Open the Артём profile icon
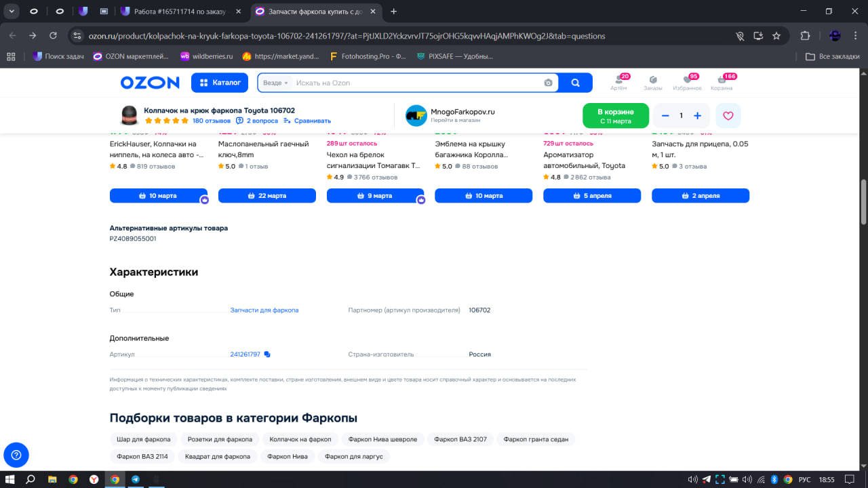868x488 pixels. click(x=618, y=83)
